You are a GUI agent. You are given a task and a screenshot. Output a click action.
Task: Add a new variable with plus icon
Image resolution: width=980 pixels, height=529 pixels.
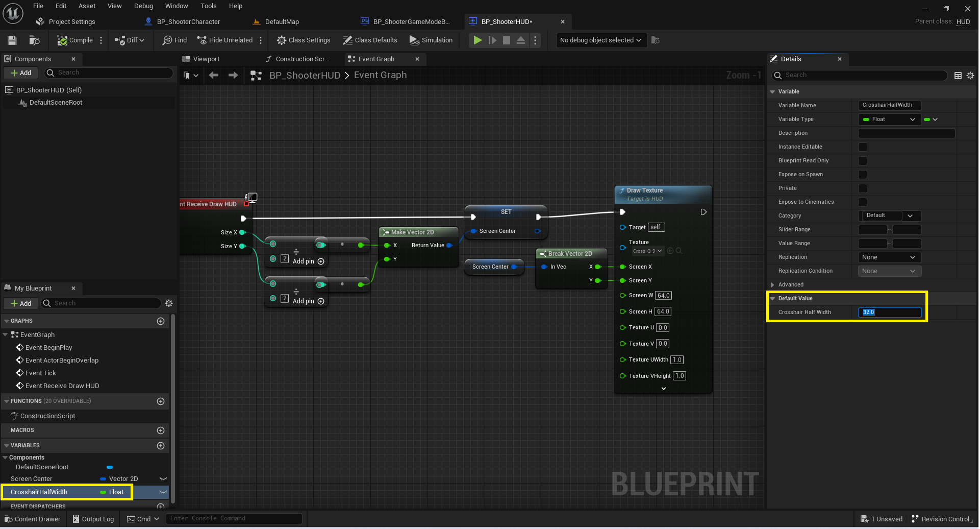point(161,446)
